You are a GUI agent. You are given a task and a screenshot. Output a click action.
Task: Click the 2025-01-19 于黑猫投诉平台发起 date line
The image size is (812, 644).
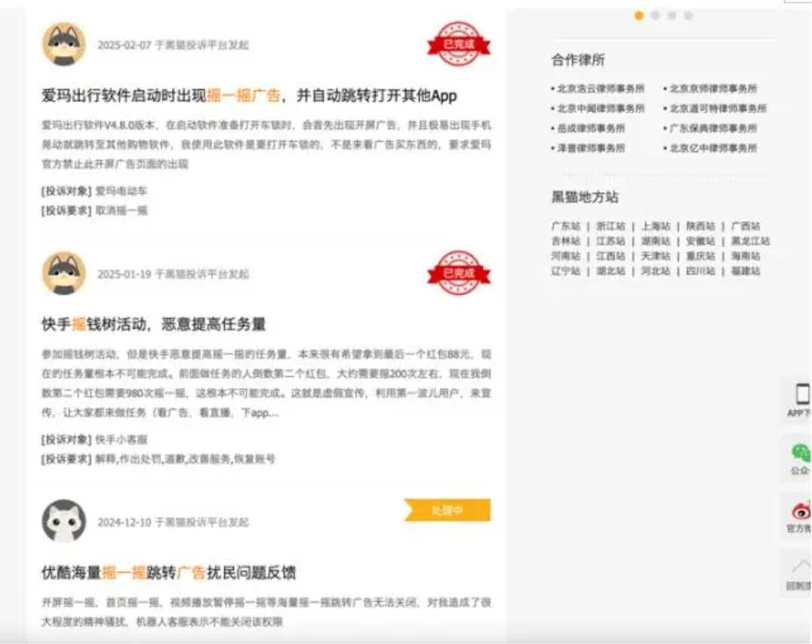click(173, 274)
